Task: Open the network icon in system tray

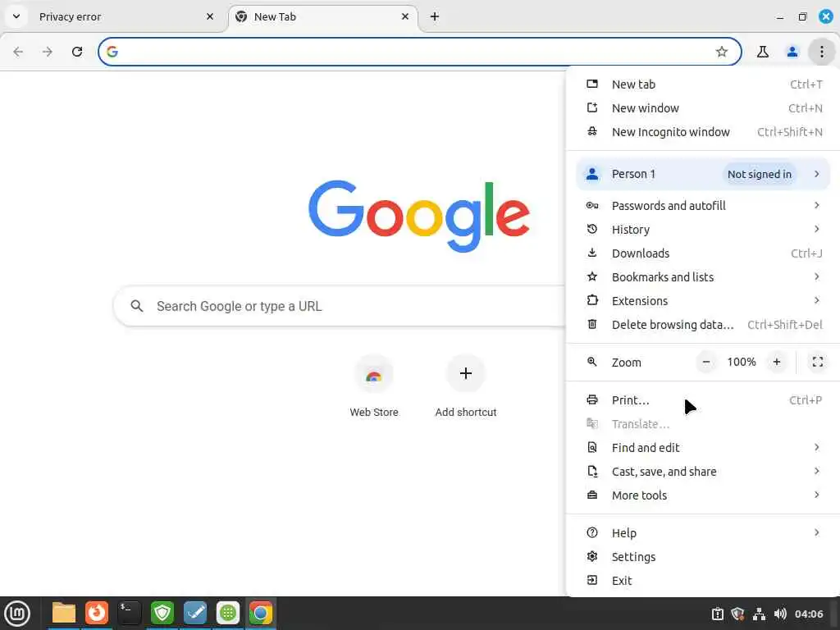Action: tap(759, 614)
